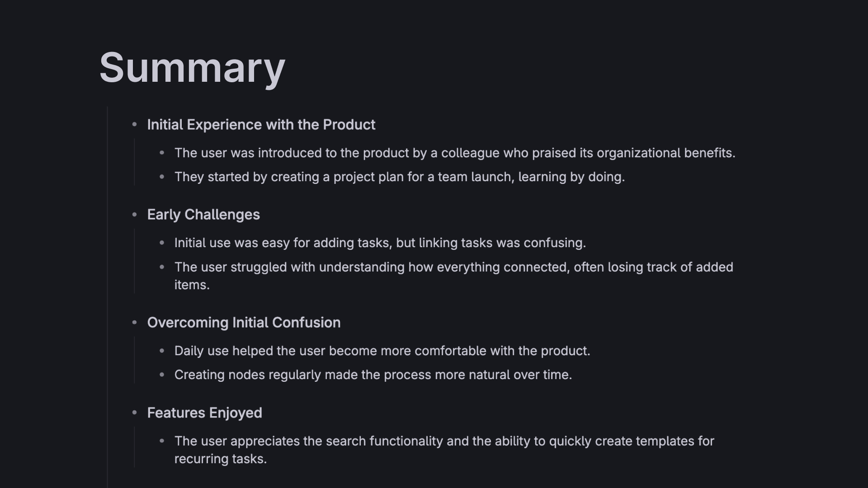Click bullet beside Overcoming Initial Confusion
Screen dimensions: 868x488
(x=134, y=322)
